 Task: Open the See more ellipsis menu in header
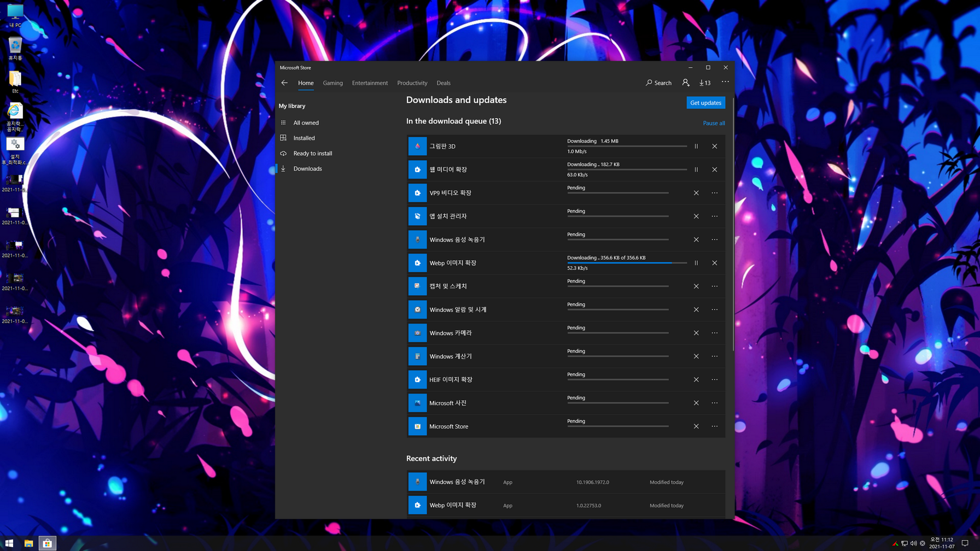pos(725,82)
